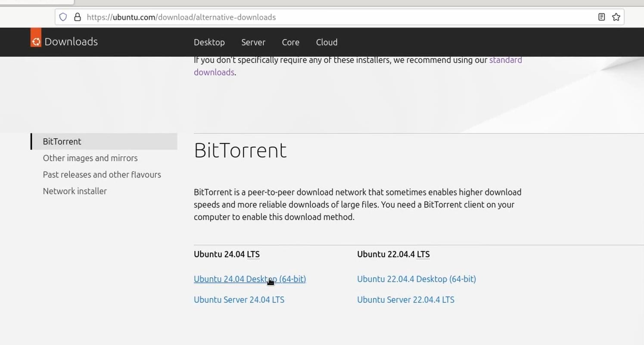Viewport: 644px width, 345px height.
Task: Select 'Other images and mirrors' side item
Action: (90, 158)
